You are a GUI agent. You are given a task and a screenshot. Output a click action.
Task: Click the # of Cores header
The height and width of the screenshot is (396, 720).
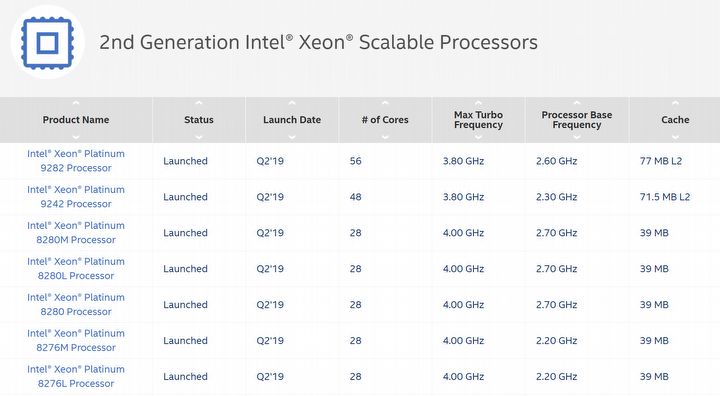[385, 120]
